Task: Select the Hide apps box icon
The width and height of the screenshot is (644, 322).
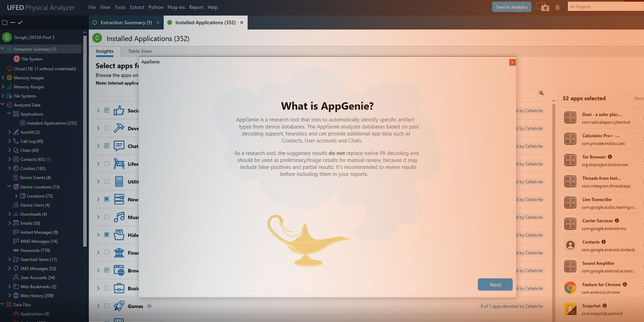Action: (119, 235)
